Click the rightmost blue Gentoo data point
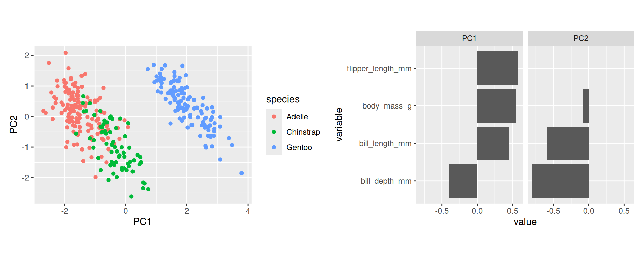The height and width of the screenshot is (258, 644). coord(241,173)
